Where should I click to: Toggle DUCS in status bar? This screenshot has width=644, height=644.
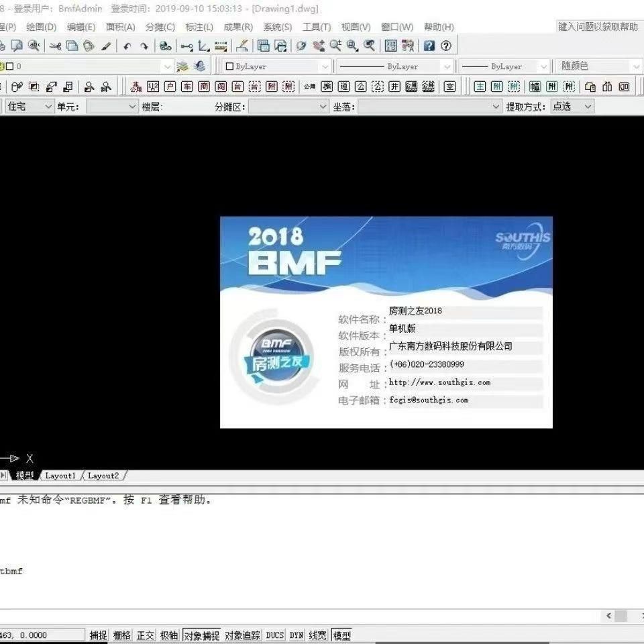275,635
